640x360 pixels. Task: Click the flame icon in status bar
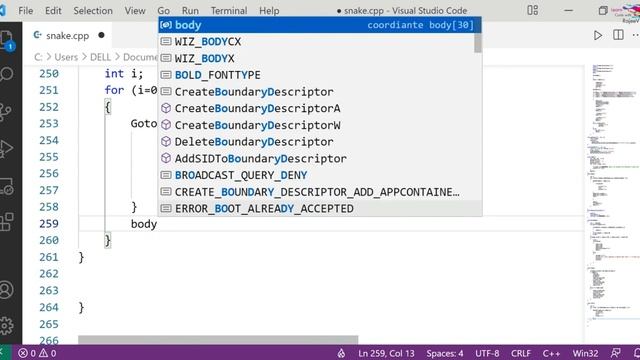[341, 353]
